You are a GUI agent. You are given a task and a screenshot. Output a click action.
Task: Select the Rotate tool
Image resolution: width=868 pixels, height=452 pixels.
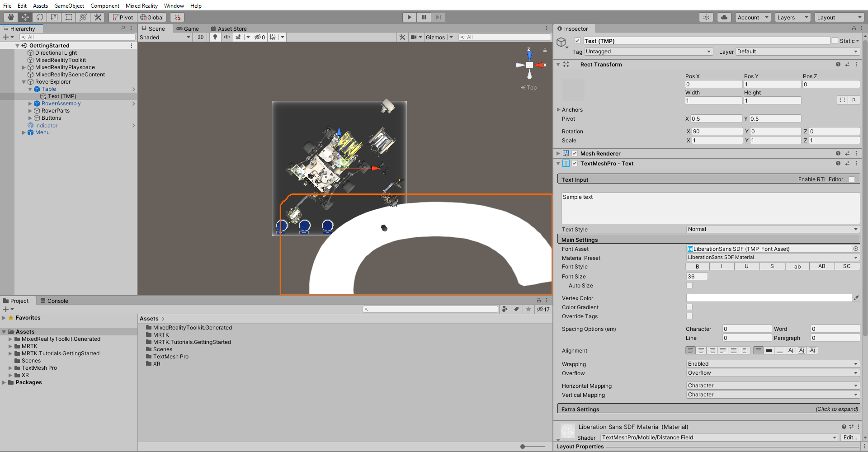tap(40, 17)
